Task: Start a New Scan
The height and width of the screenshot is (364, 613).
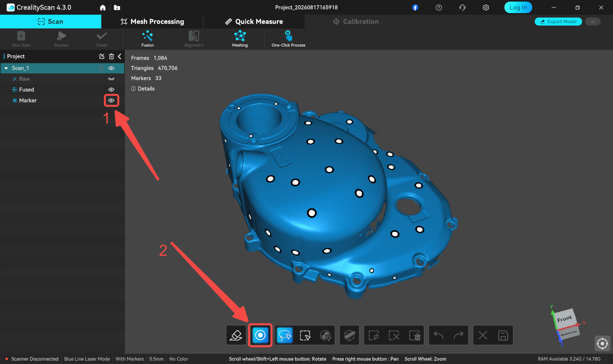Action: [x=21, y=39]
